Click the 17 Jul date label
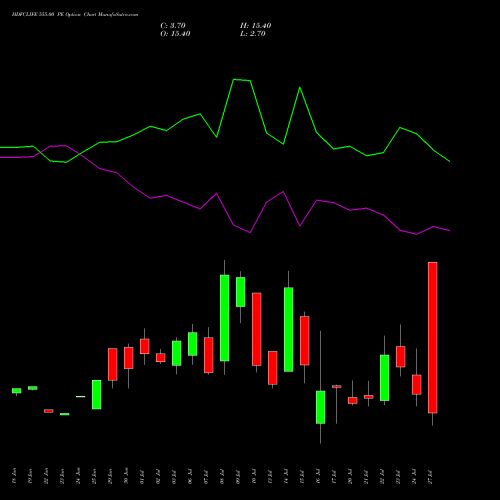The width and height of the screenshot is (500, 500). (x=334, y=476)
